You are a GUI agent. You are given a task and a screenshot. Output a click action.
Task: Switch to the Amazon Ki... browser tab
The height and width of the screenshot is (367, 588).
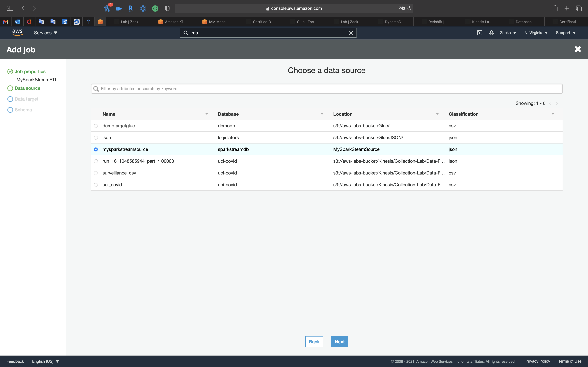pyautogui.click(x=172, y=22)
